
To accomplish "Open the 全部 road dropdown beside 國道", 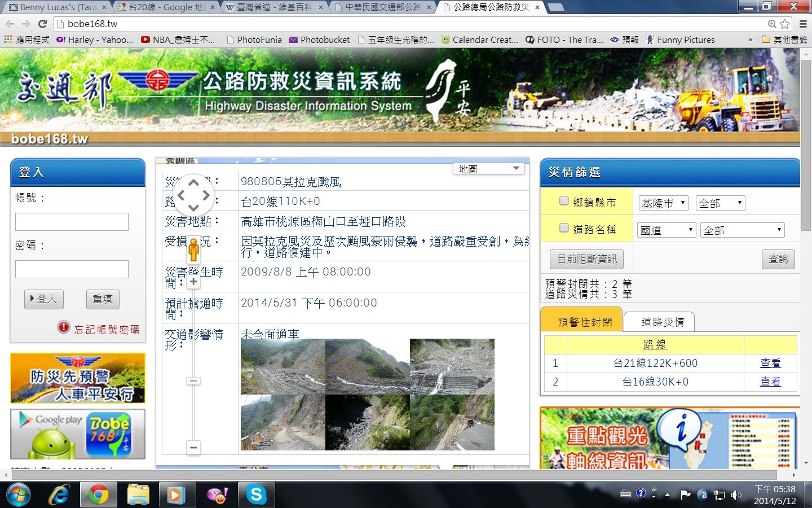I will [x=743, y=230].
